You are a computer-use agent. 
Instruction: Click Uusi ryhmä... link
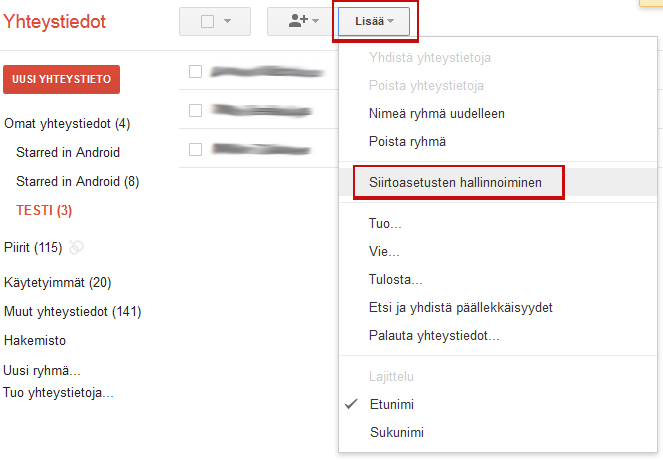(42, 370)
